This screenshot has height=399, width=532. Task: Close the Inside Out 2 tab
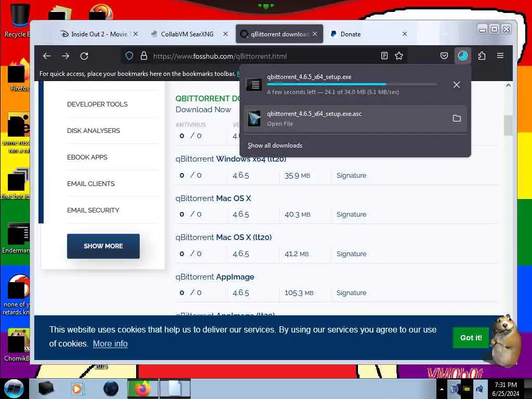(136, 34)
